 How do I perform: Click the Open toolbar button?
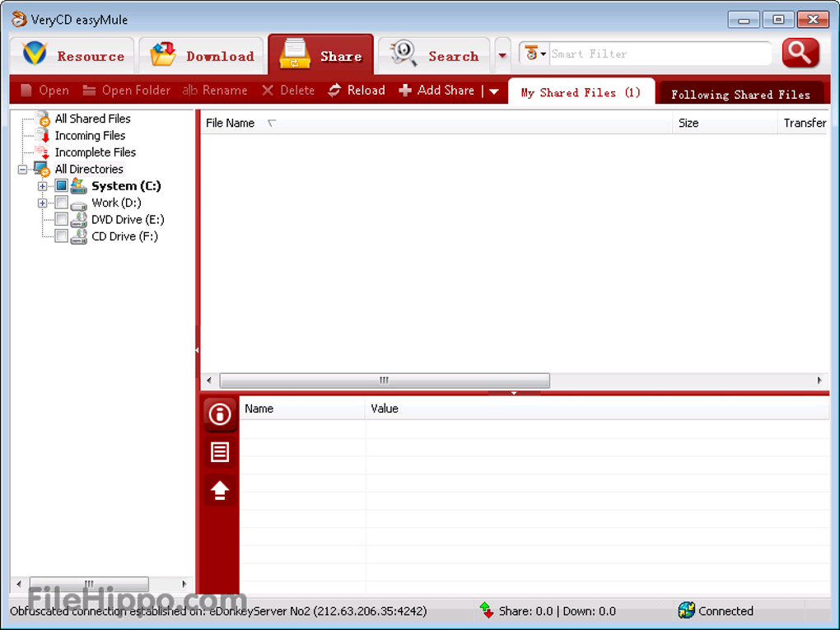(x=45, y=90)
